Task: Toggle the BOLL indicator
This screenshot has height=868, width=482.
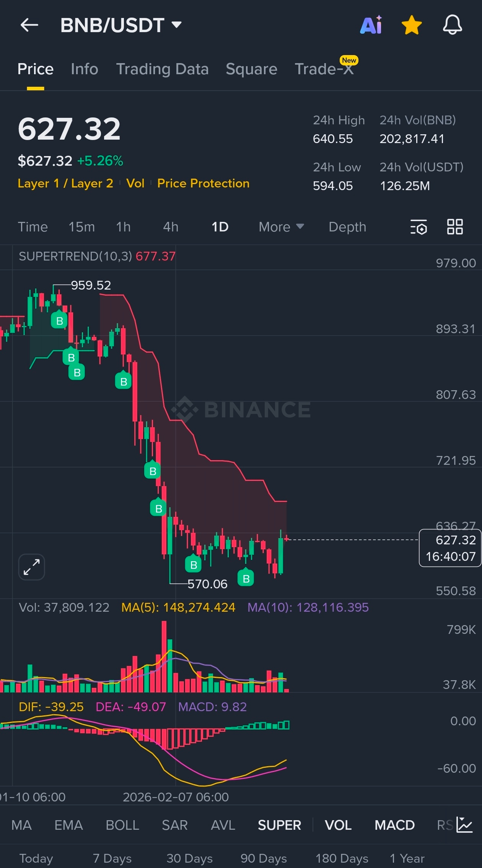Action: pos(122,825)
